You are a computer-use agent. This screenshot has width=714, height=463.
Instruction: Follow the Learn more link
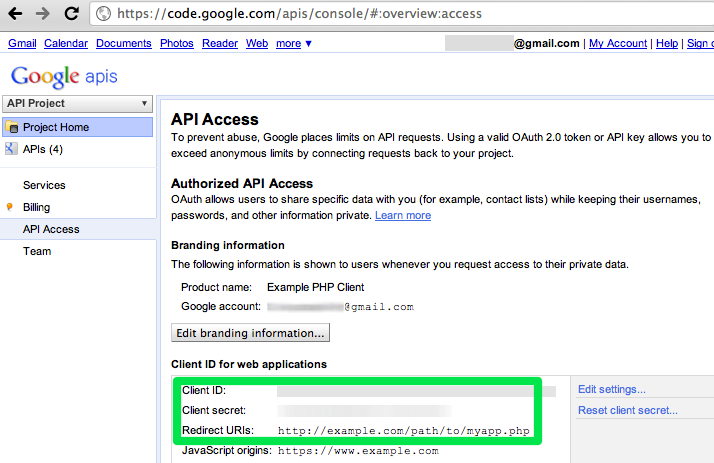(x=403, y=216)
